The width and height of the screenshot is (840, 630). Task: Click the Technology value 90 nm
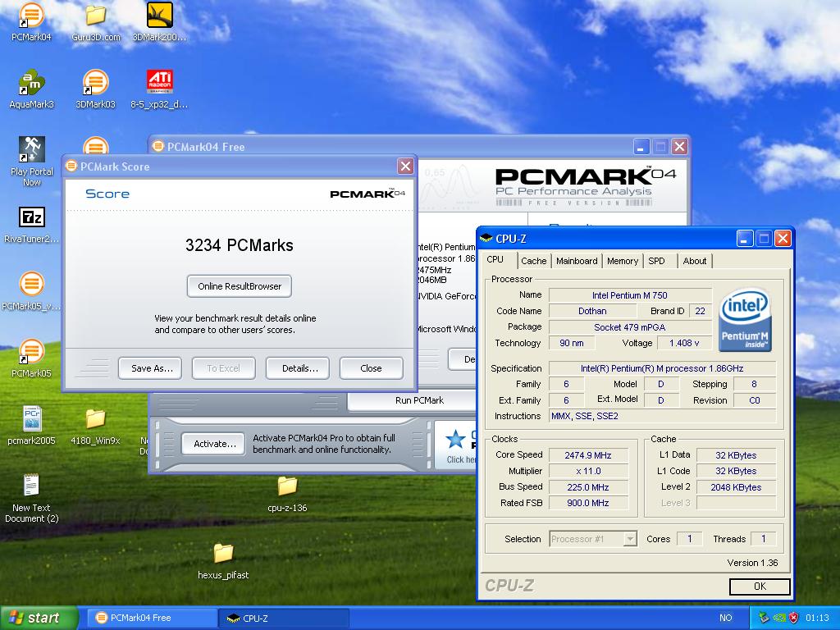[x=572, y=343]
